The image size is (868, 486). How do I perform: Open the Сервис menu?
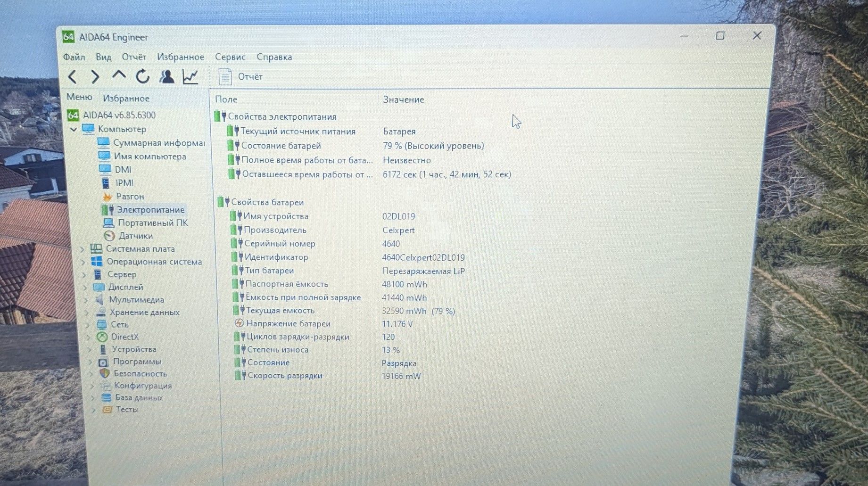click(x=230, y=57)
